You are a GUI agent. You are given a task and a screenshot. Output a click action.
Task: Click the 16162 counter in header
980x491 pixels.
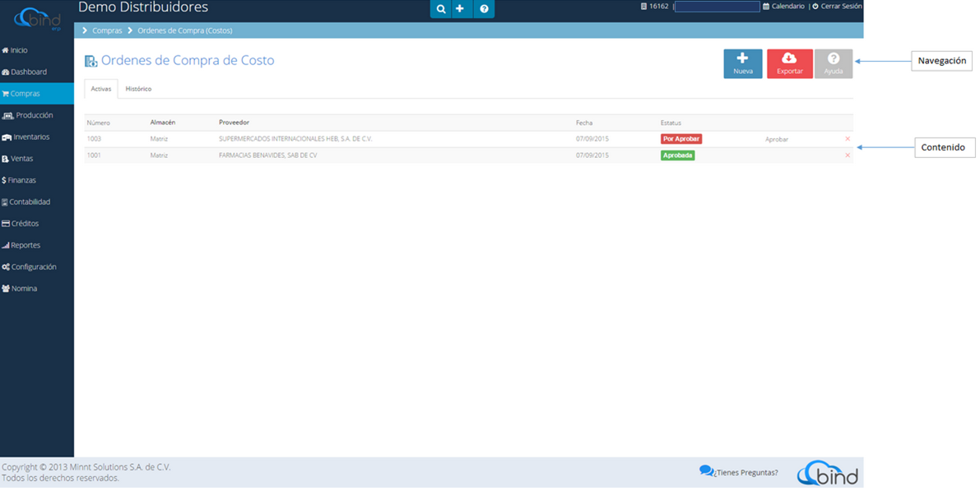tap(654, 7)
